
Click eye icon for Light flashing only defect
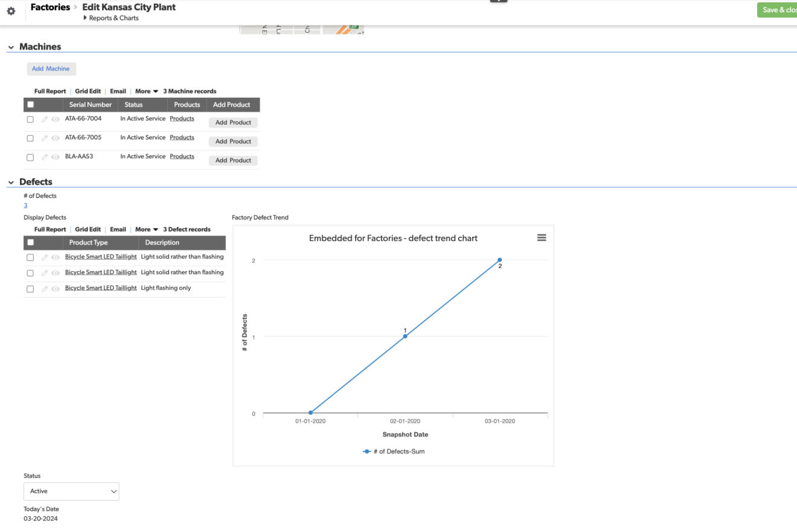coord(56,289)
